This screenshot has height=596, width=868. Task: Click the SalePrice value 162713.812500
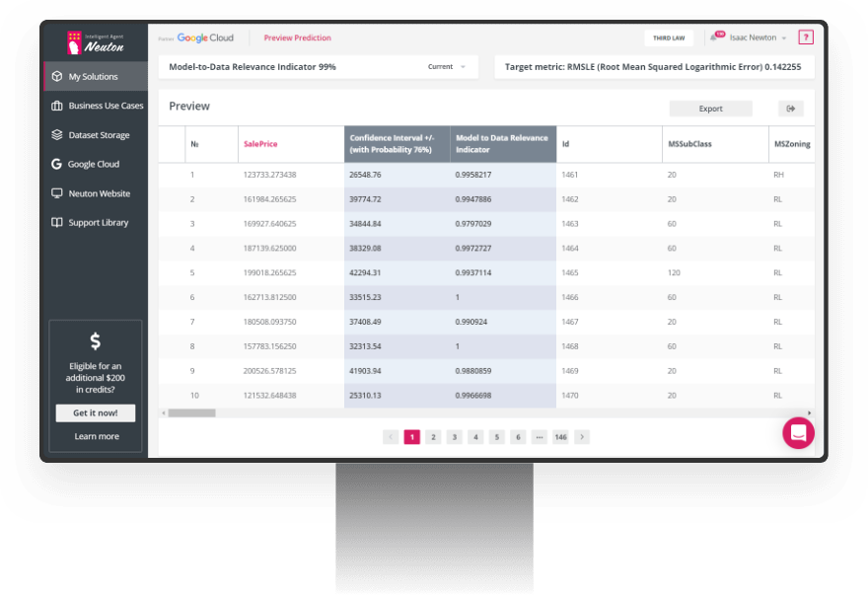click(269, 297)
